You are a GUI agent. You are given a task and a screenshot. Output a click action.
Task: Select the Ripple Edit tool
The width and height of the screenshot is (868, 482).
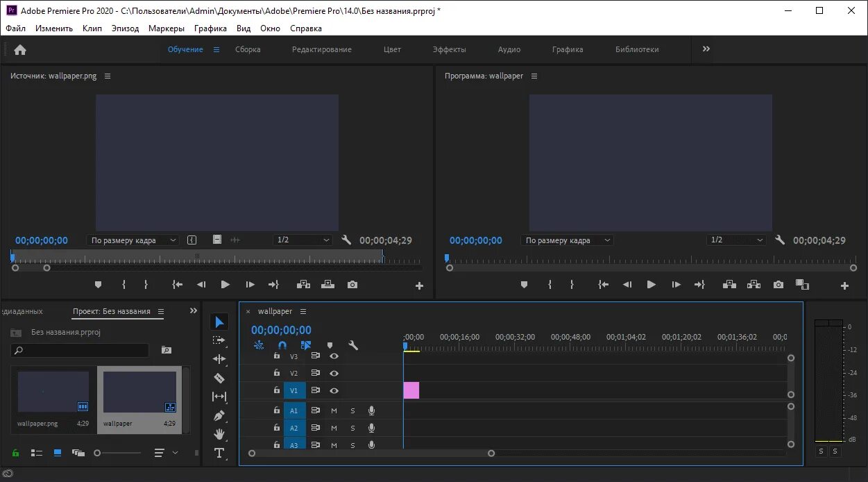click(219, 359)
